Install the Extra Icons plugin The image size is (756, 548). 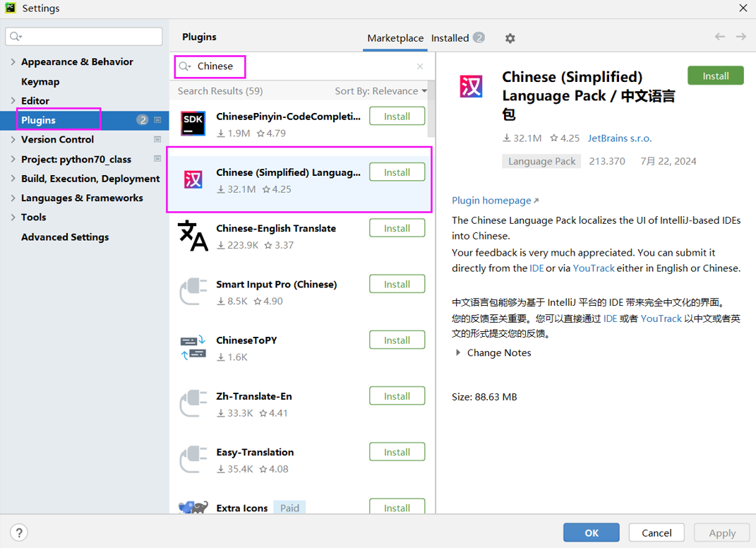point(397,506)
